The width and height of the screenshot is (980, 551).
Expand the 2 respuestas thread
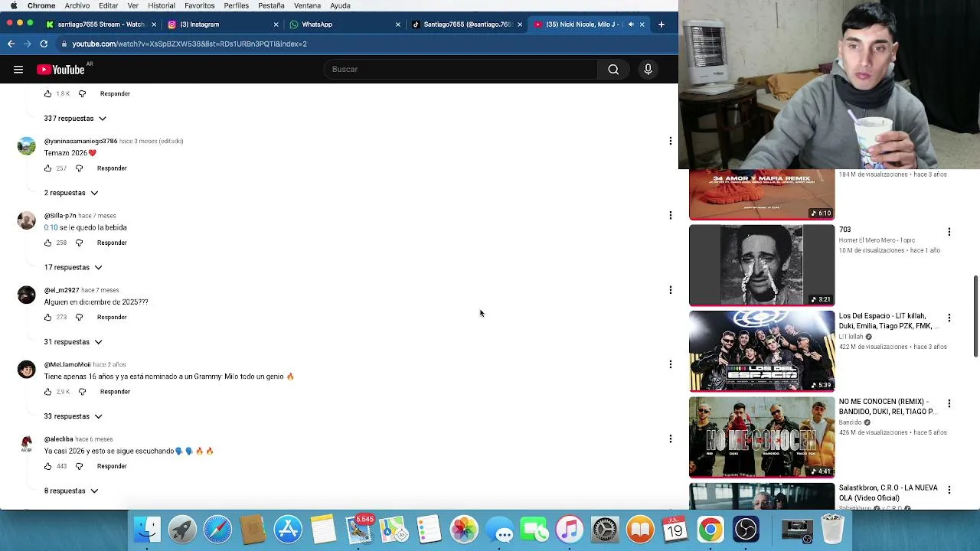click(71, 193)
